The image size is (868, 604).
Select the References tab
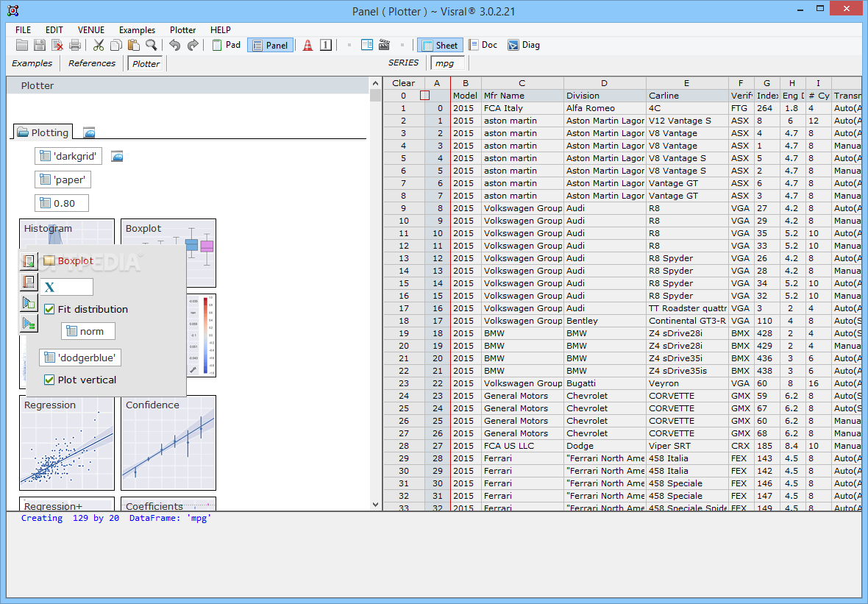(x=92, y=63)
